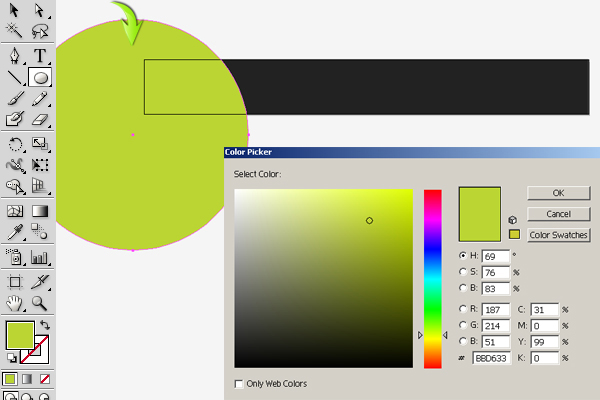Screen dimensions: 600x400
Task: Select the Eraser tool
Action: [40, 119]
